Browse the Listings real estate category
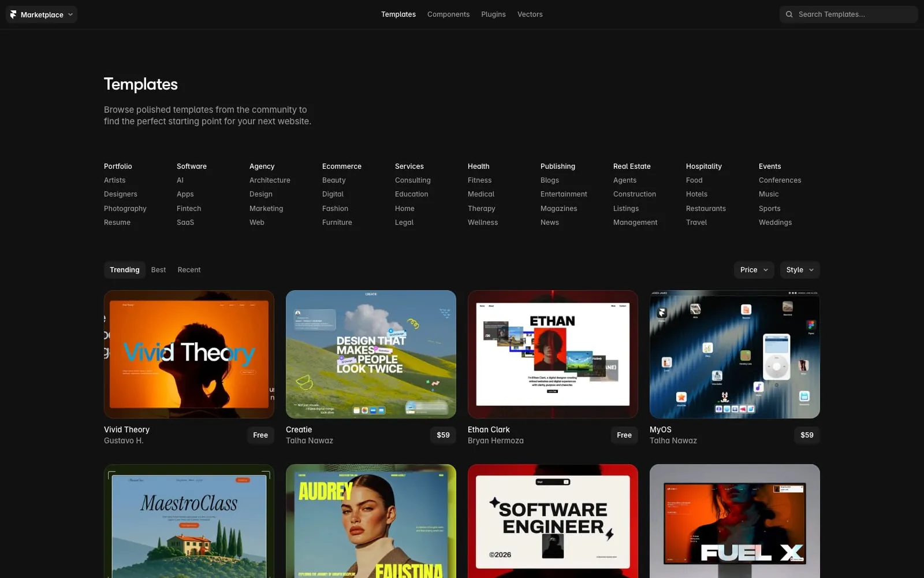 (x=626, y=209)
